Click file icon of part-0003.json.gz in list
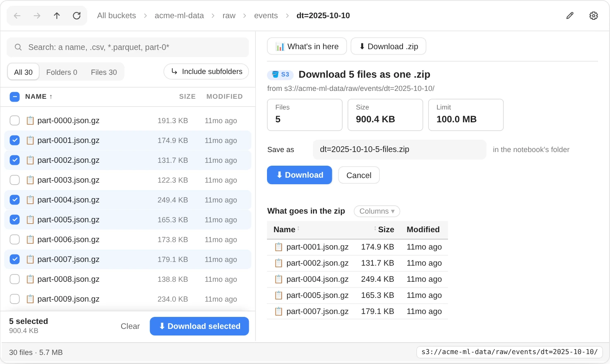This screenshot has height=364, width=610. coord(30,180)
